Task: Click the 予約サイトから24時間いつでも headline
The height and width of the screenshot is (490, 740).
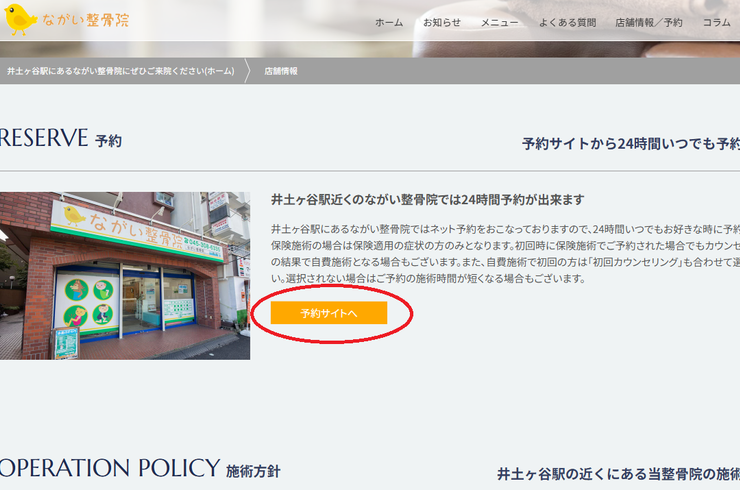Action: (x=630, y=143)
